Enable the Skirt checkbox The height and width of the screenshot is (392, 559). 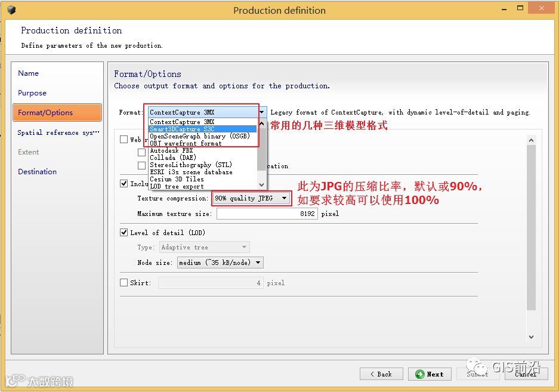click(123, 282)
